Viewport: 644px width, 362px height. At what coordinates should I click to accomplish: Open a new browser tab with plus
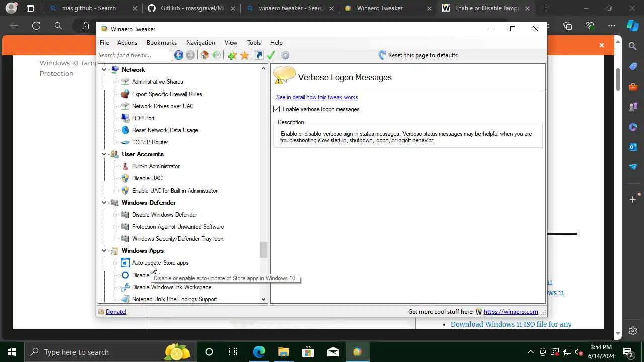point(546,8)
